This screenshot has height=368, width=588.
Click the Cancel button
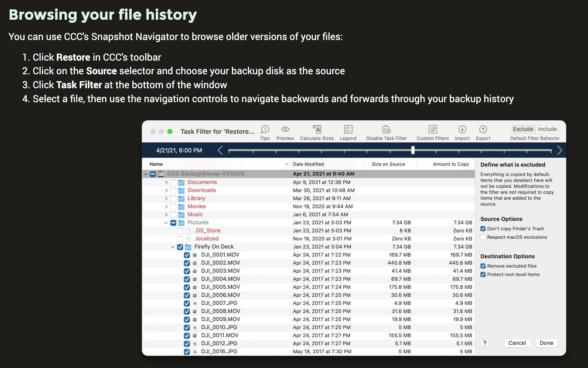click(517, 343)
